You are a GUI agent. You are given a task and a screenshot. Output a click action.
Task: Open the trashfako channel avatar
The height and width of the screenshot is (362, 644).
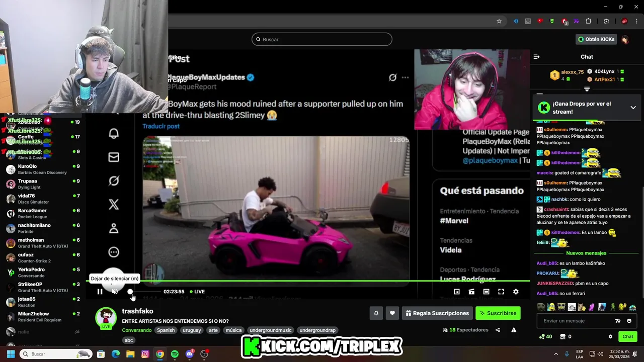[x=106, y=318]
